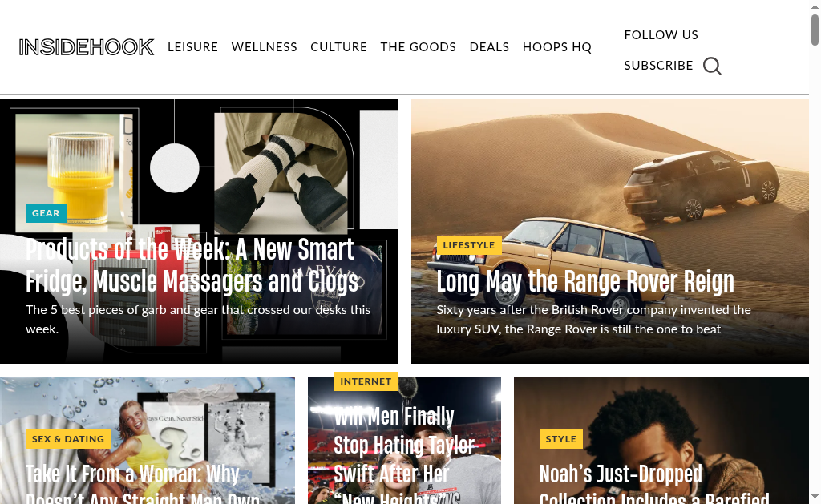This screenshot has width=821, height=504.
Task: Click the Follow Us link
Action: tap(661, 35)
